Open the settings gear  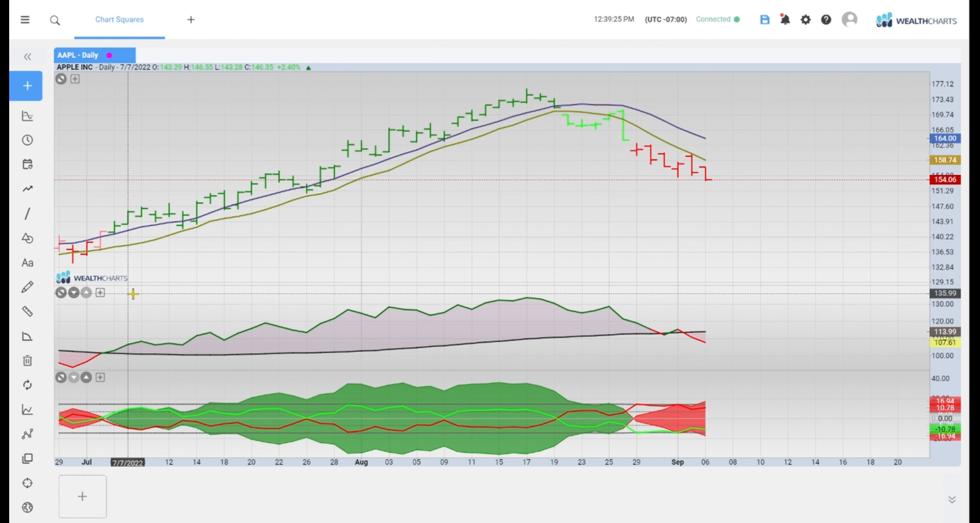(x=805, y=20)
